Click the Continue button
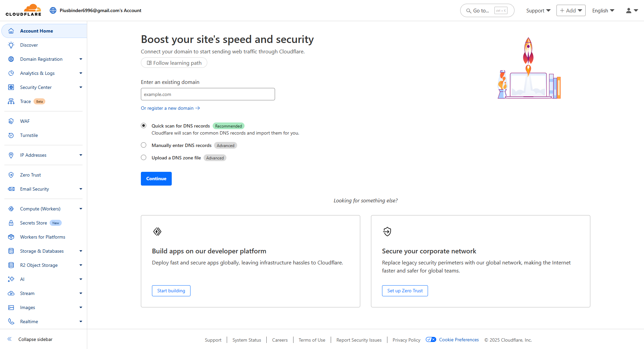 coord(156,179)
